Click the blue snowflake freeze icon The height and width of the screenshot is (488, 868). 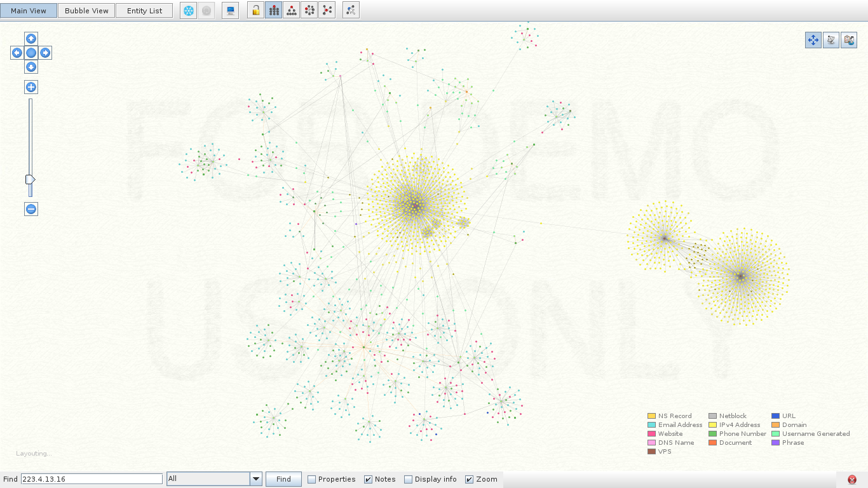(x=188, y=11)
